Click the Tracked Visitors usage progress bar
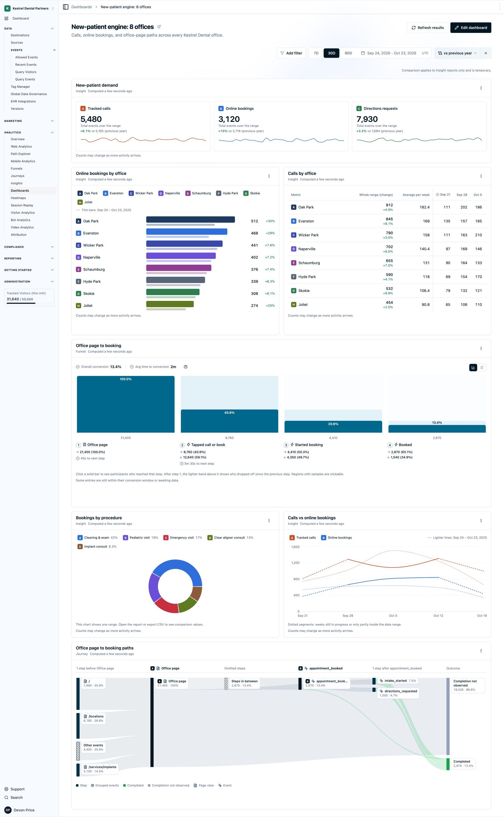Image resolution: width=504 pixels, height=817 pixels. pyautogui.click(x=29, y=303)
